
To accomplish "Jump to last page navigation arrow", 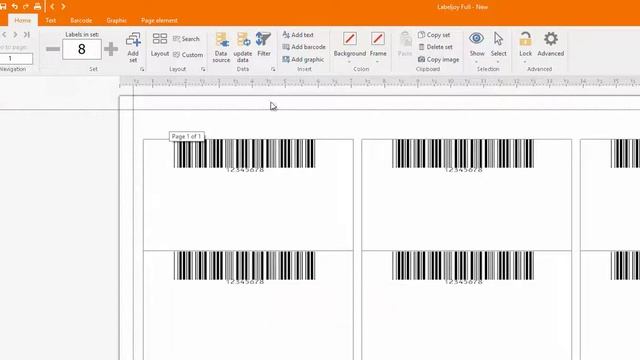I will click(27, 35).
